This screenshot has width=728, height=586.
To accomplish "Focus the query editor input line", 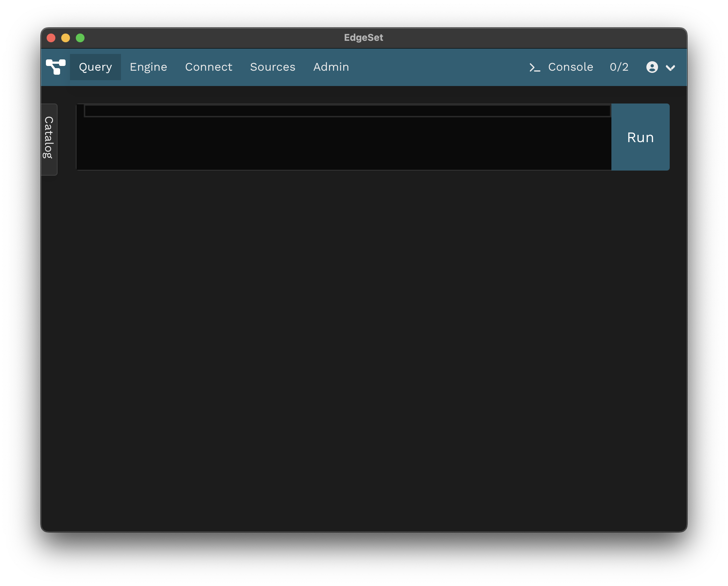I will pyautogui.click(x=347, y=111).
